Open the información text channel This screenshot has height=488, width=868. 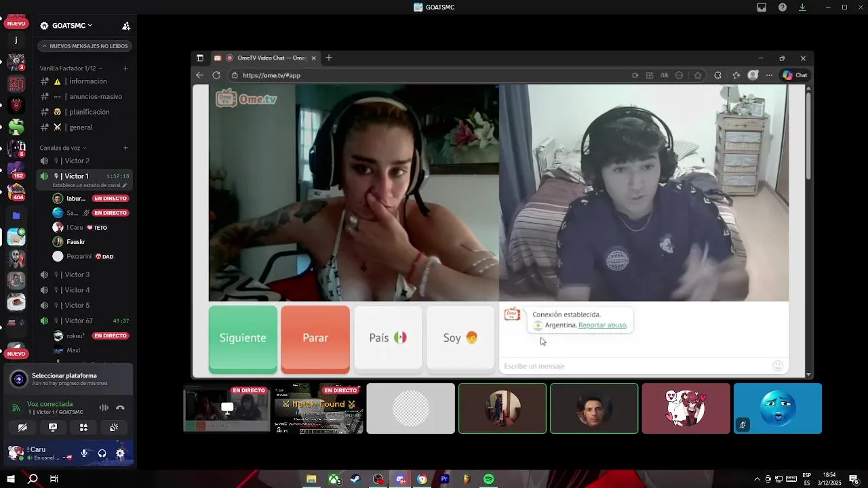click(x=84, y=81)
